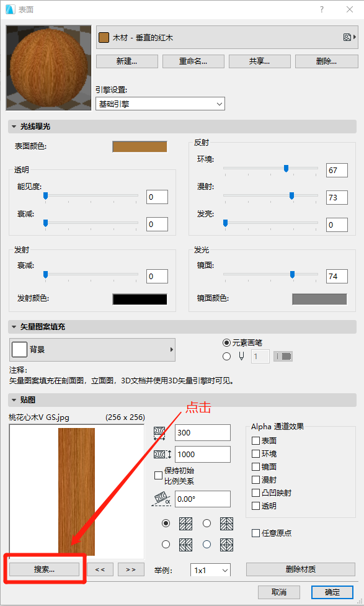Click the texture width field 300

coord(203,433)
